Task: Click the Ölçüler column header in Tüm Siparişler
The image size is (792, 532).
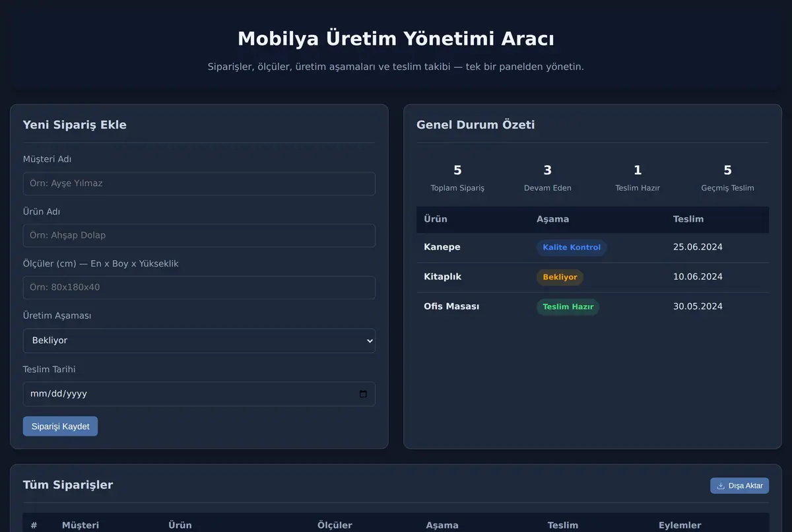Action: (335, 525)
